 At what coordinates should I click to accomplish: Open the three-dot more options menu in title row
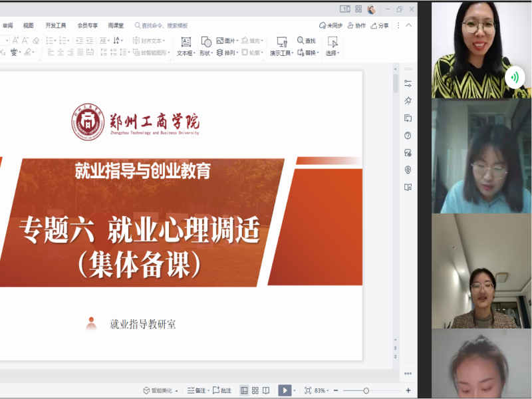(398, 25)
